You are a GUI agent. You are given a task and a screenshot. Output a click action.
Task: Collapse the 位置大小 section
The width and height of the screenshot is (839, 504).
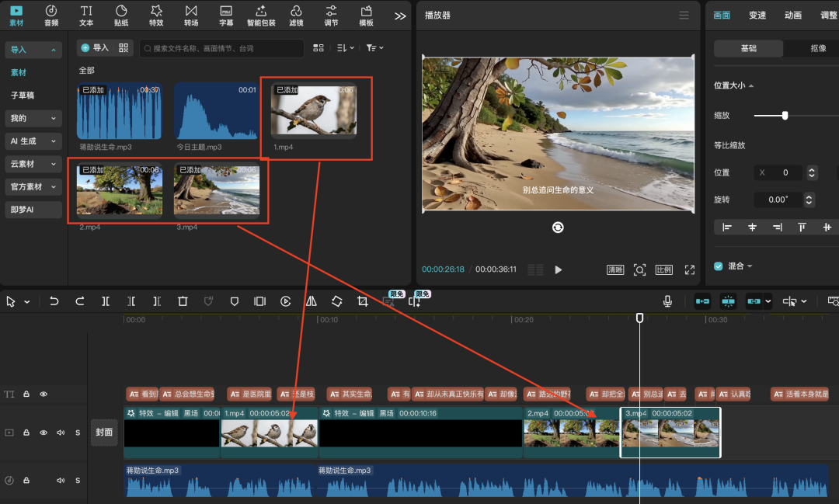pyautogui.click(x=733, y=85)
